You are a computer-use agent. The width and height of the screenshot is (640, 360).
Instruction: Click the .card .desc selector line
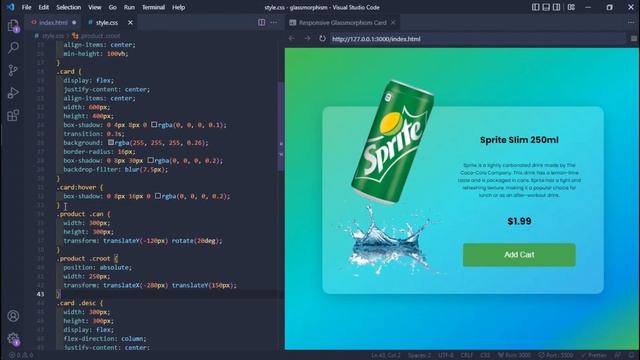click(81, 303)
